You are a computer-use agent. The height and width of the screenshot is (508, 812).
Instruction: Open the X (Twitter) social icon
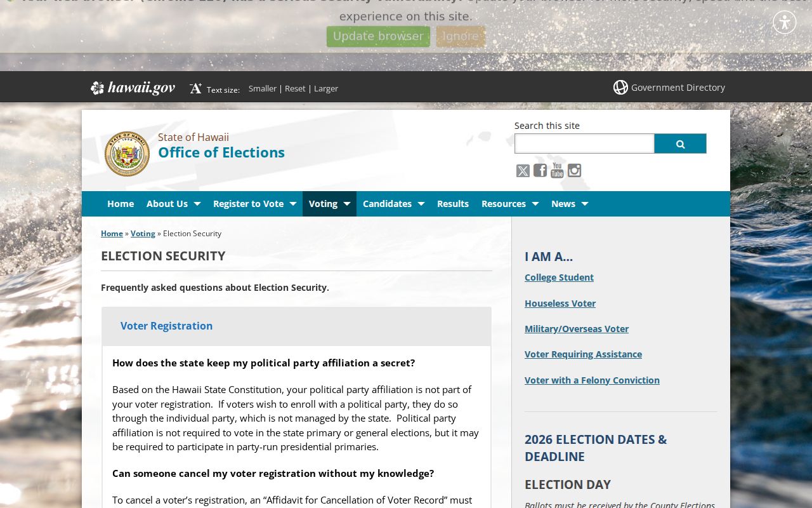[x=523, y=171]
